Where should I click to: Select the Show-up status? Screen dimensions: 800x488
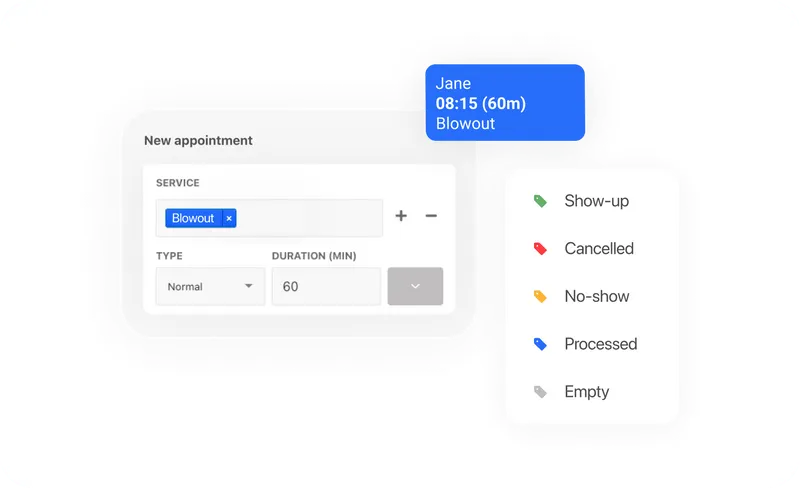coord(596,201)
